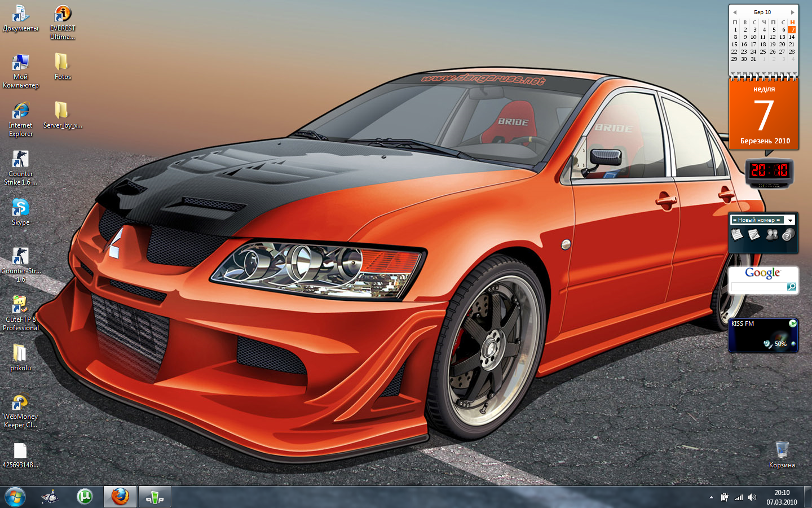The height and width of the screenshot is (508, 812).
Task: Click the note-with-pencil icon in the phone gadget
Action: 754,234
